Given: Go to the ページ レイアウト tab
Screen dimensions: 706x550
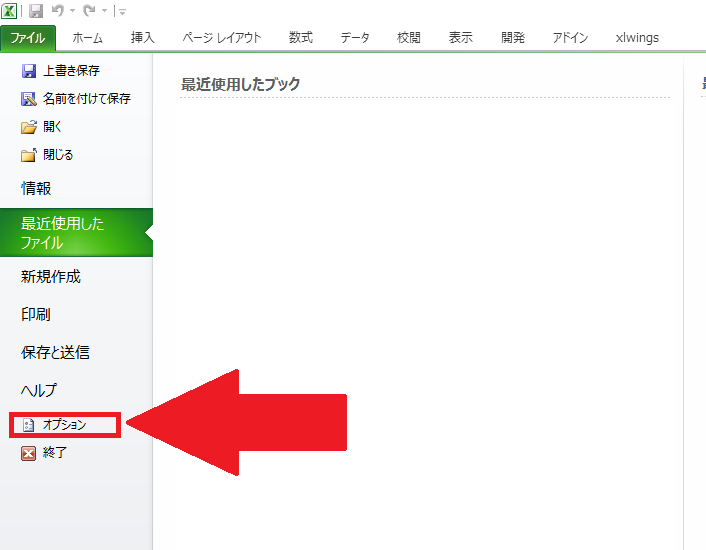Looking at the screenshot, I should click(222, 38).
